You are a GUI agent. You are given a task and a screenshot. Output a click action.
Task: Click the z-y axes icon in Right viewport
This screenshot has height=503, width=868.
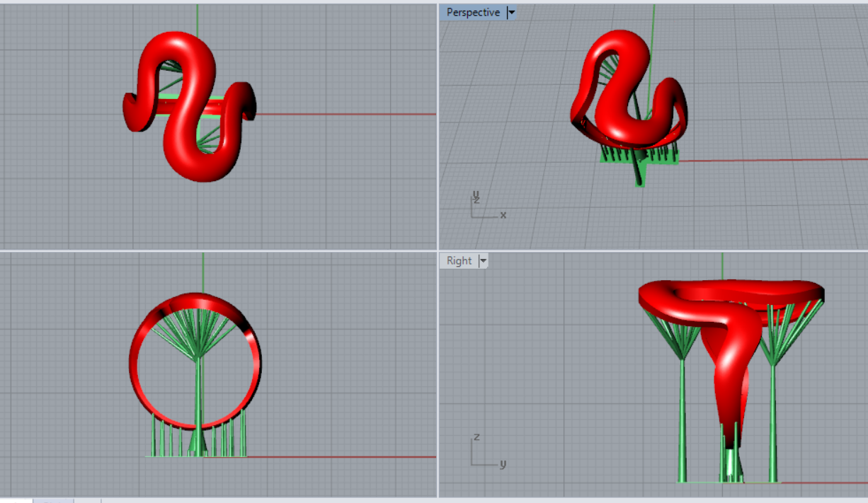tap(484, 451)
